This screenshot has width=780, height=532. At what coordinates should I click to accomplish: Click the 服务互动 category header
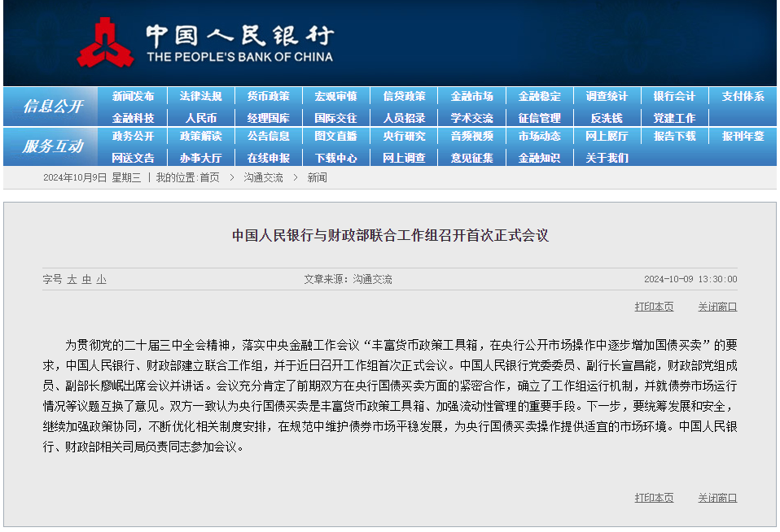coord(53,146)
